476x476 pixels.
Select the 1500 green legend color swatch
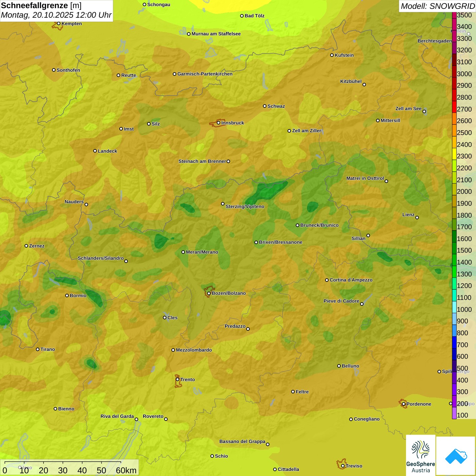click(x=454, y=249)
